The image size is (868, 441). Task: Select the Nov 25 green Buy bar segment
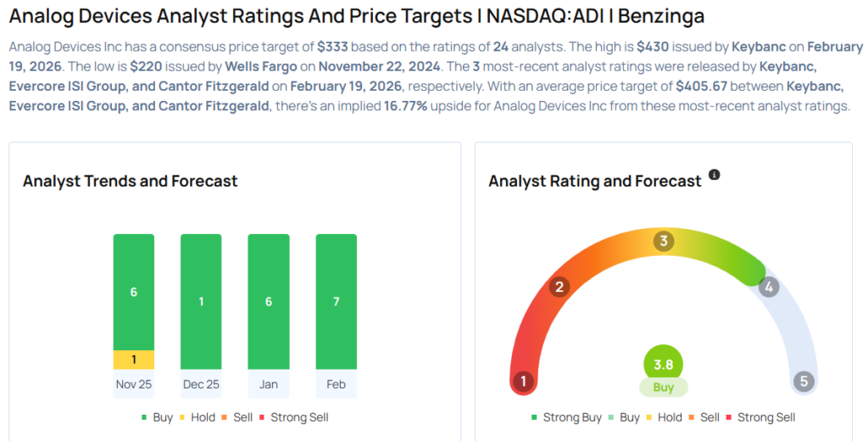click(x=134, y=292)
